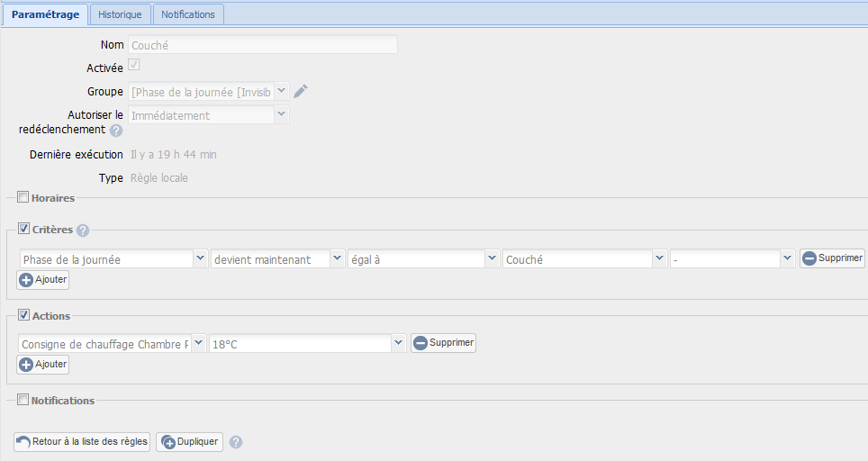The width and height of the screenshot is (868, 461).
Task: Open the 'devient maintenant' dropdown
Action: (x=337, y=258)
